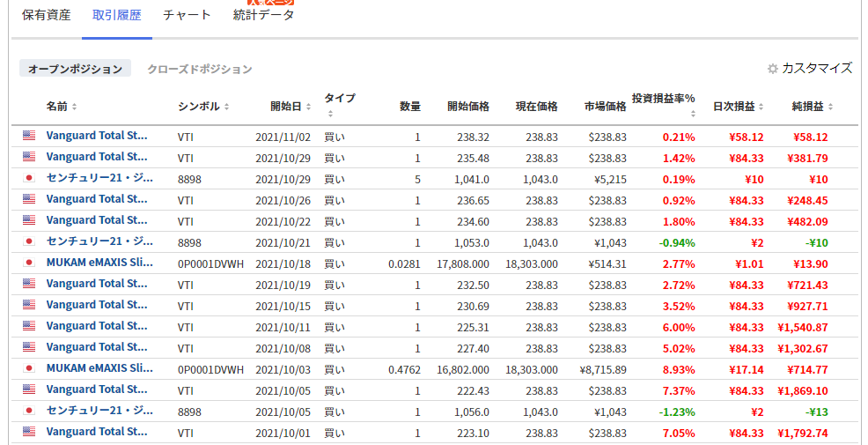The height and width of the screenshot is (445, 868).
Task: Click US flag on 2021/10/19 VTI row
Action: (x=29, y=284)
